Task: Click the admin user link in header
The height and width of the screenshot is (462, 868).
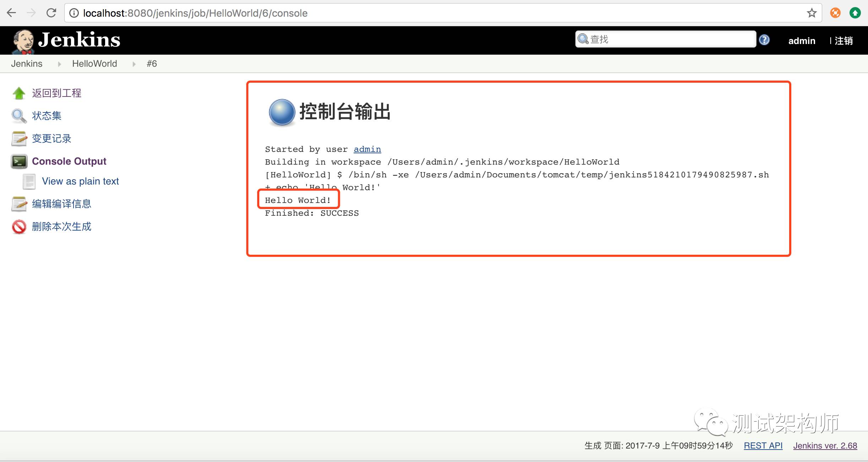Action: [802, 41]
